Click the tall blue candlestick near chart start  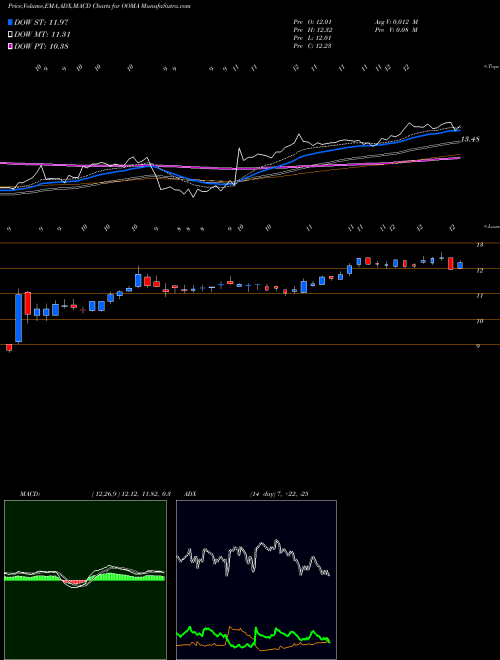point(19,318)
